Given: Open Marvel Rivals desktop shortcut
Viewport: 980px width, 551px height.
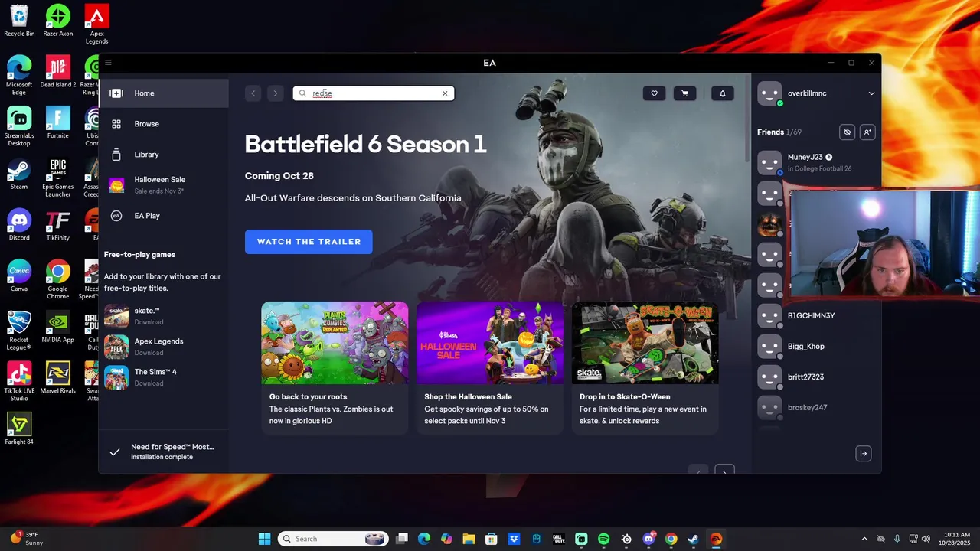Looking at the screenshot, I should [x=58, y=378].
